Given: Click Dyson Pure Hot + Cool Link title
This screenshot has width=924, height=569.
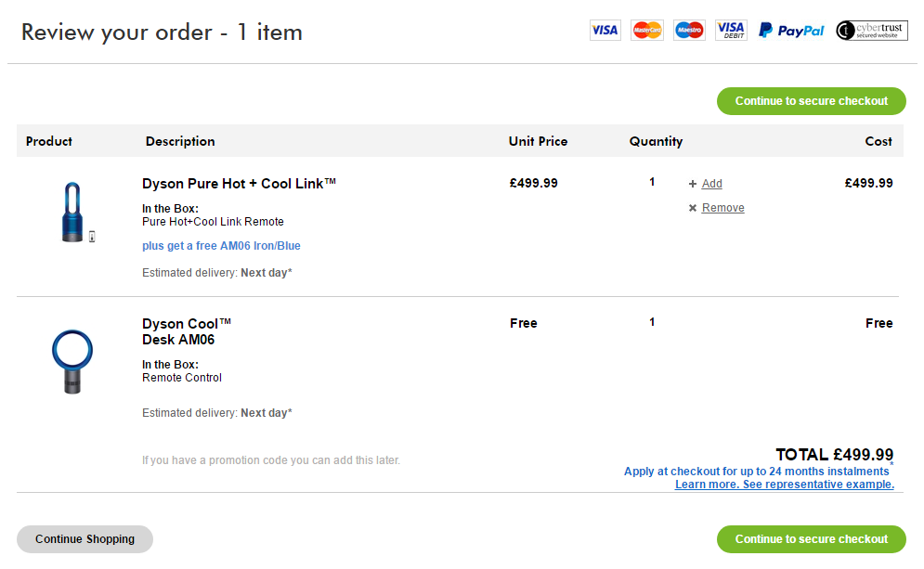Looking at the screenshot, I should click(x=239, y=184).
